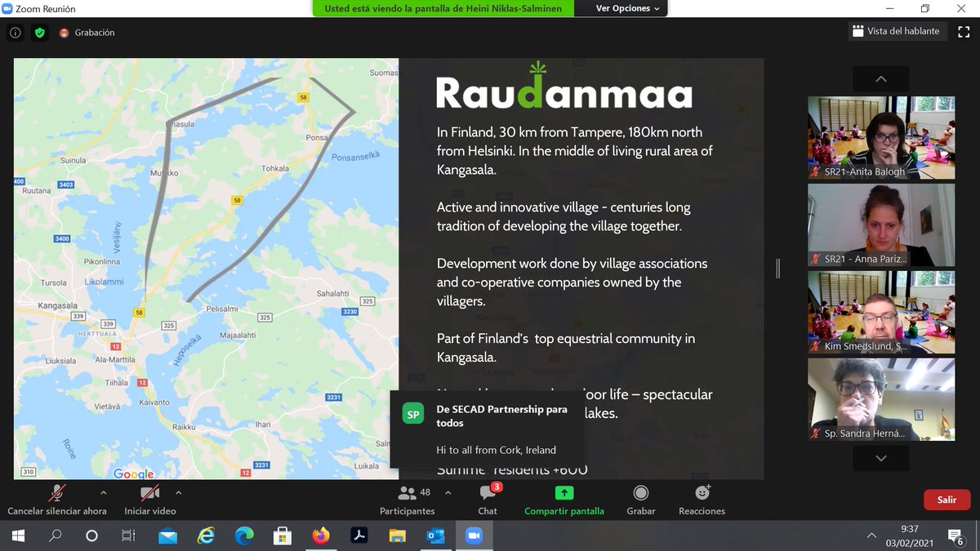Image resolution: width=980 pixels, height=551 pixels.
Task: Open Adobe Acrobat from taskbar
Action: [359, 535]
